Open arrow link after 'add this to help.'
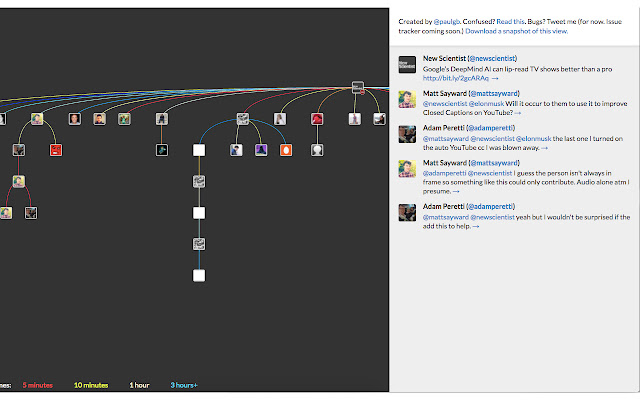640x400 pixels. click(476, 226)
